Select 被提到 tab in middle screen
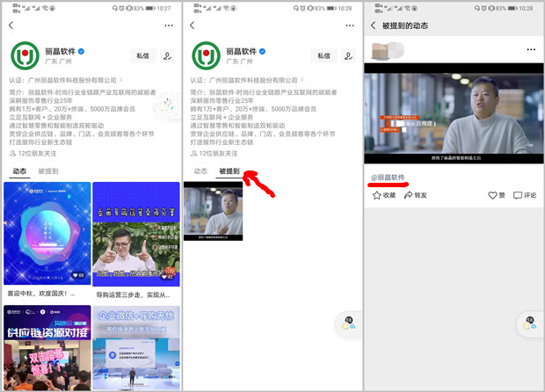Screen dimensions: 545x392 point(229,171)
